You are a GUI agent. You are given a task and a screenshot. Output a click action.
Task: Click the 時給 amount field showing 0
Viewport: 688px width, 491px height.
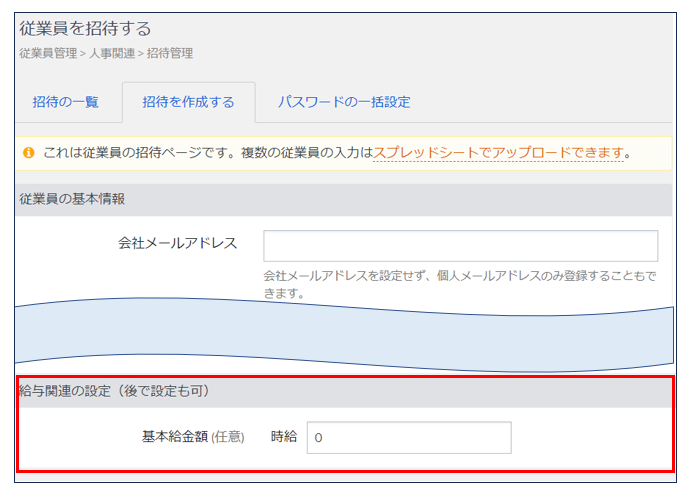click(x=408, y=437)
